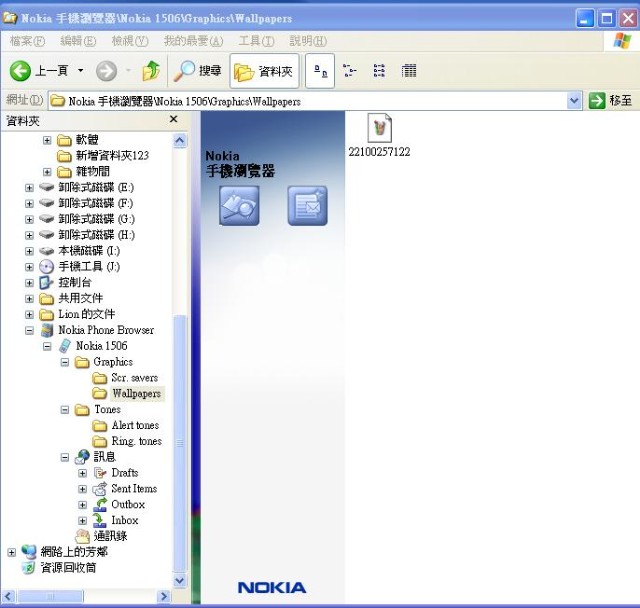Viewport: 640px width, 608px height.
Task: Click the Nokia messages icon in the banner
Action: (307, 205)
